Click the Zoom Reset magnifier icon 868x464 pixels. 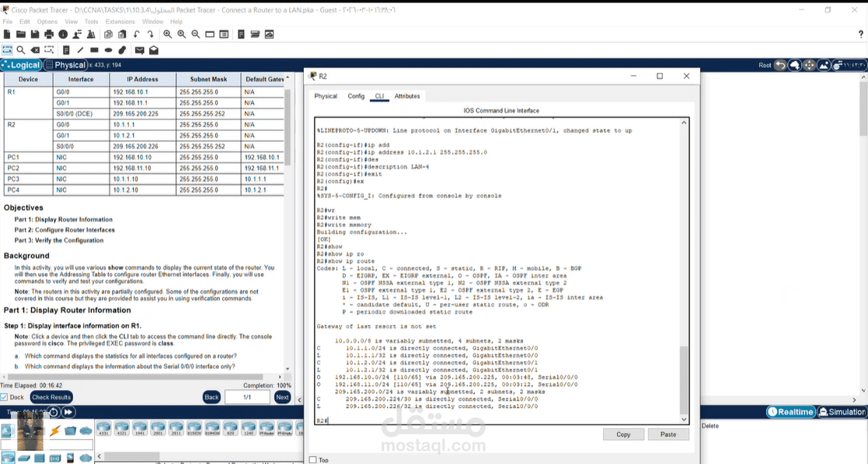[182, 34]
